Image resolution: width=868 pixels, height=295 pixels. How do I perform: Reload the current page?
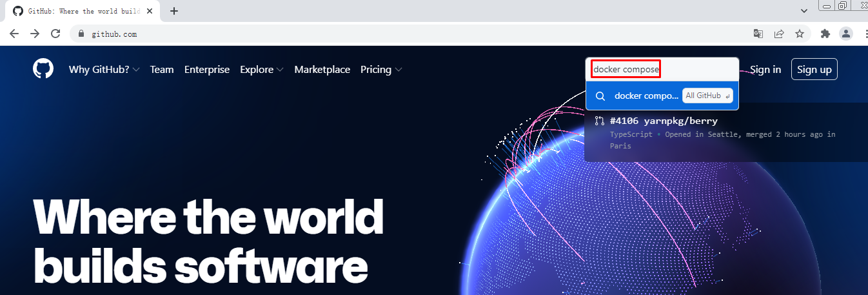coord(55,34)
